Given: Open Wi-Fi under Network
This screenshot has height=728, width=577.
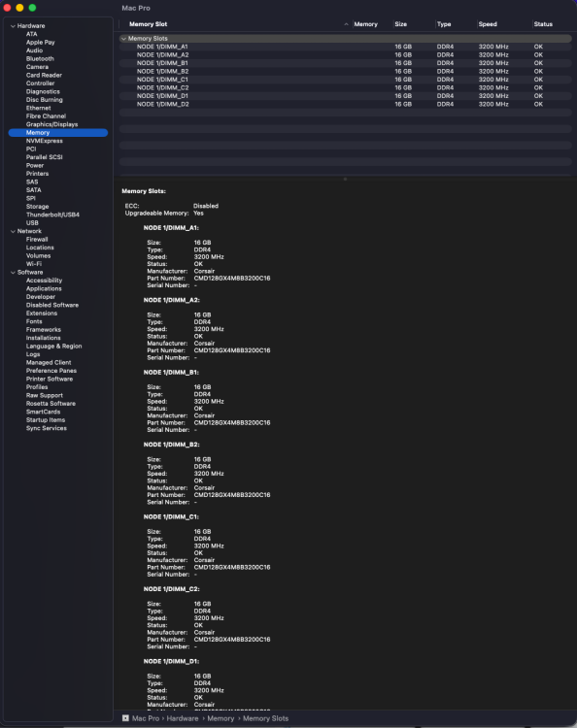Looking at the screenshot, I should (34, 264).
